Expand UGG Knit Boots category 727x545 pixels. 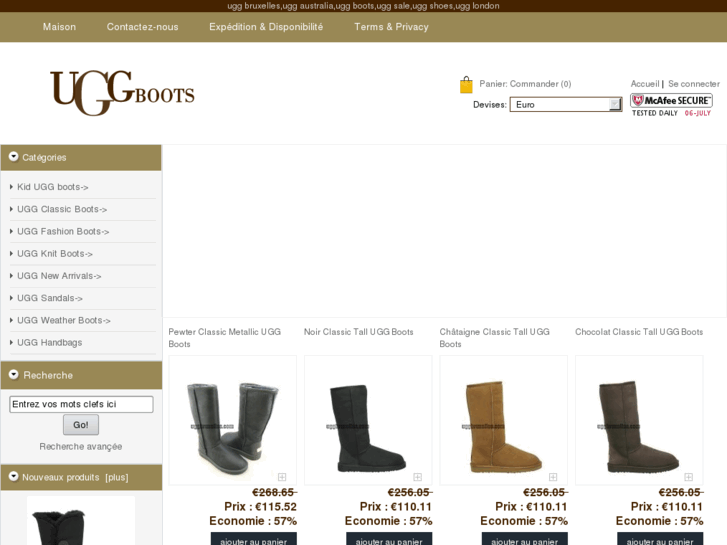click(x=55, y=254)
